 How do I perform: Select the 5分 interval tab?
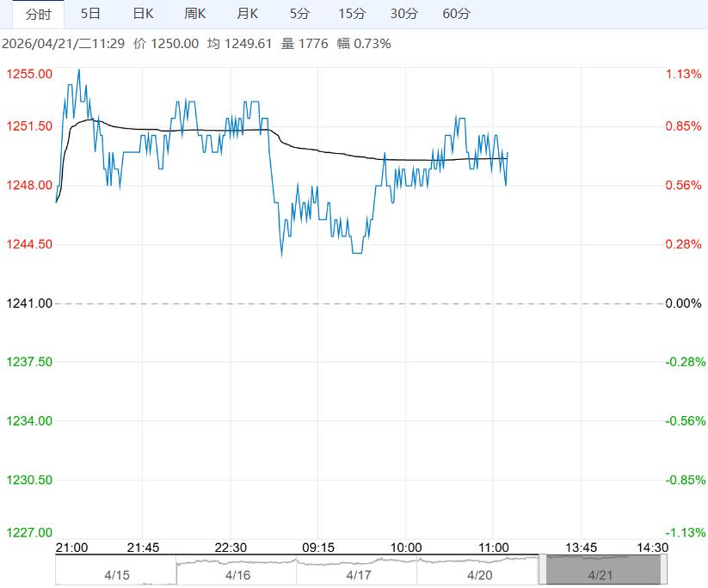(x=299, y=14)
